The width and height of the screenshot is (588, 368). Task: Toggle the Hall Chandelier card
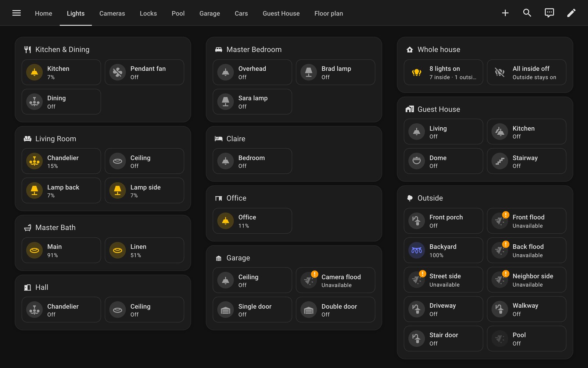coord(61,310)
